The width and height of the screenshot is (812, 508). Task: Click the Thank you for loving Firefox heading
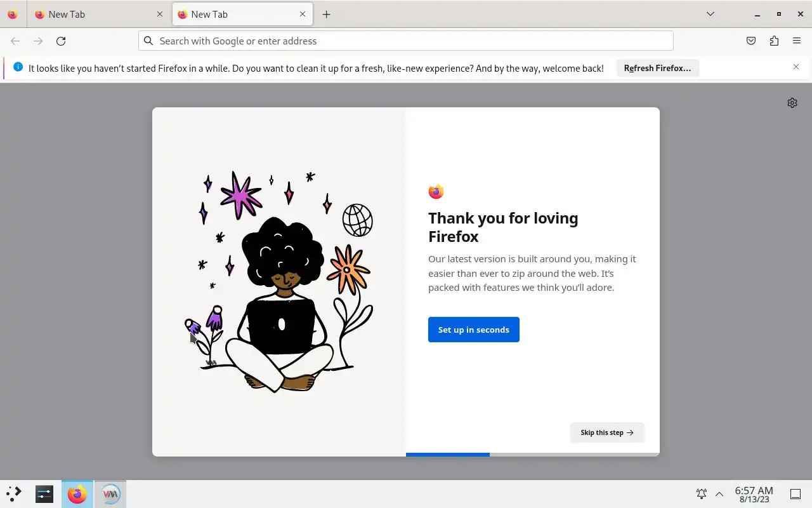coord(503,227)
